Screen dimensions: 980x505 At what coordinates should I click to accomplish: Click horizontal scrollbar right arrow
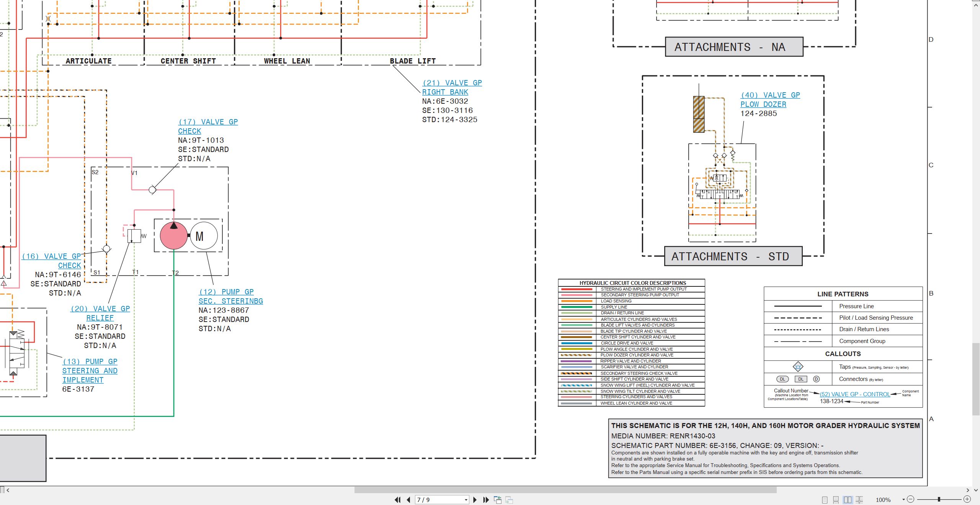pos(968,490)
